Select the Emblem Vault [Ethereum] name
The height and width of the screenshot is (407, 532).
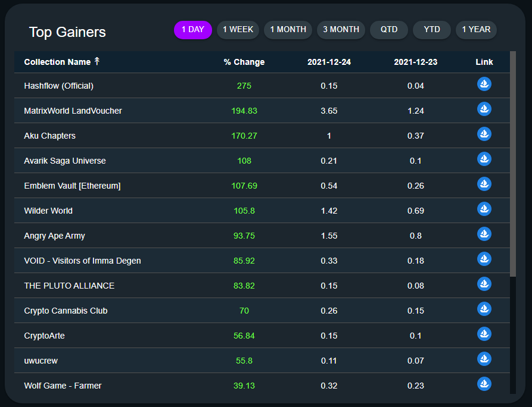click(x=72, y=186)
